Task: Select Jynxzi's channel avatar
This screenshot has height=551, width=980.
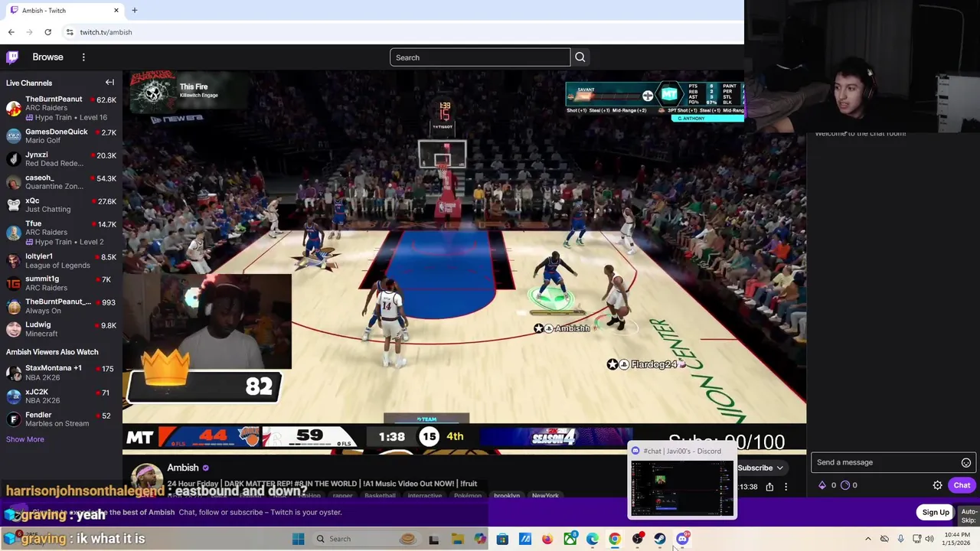Action: [13, 159]
